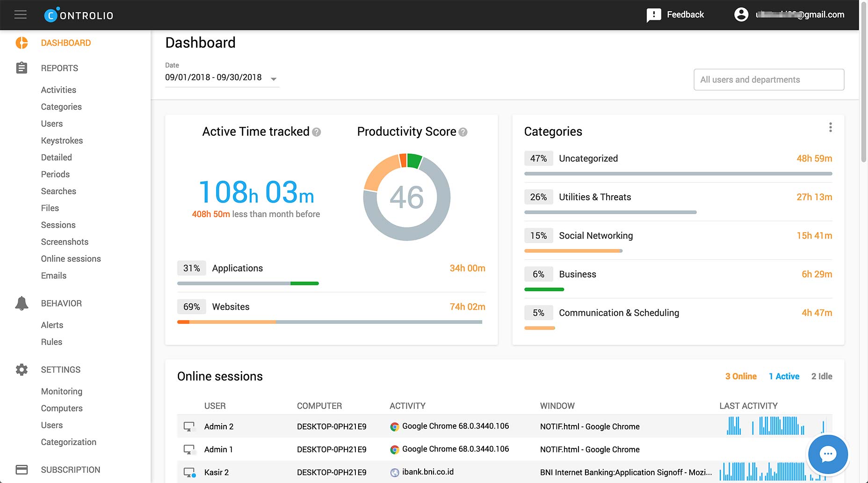Filter sessions by 3 Online
This screenshot has width=868, height=483.
coord(740,376)
